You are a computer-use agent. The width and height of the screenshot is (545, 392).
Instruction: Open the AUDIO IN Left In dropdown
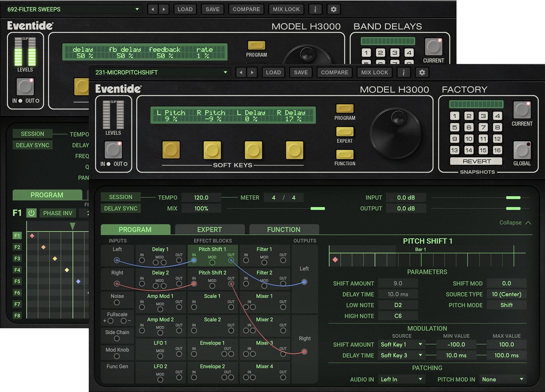402,379
